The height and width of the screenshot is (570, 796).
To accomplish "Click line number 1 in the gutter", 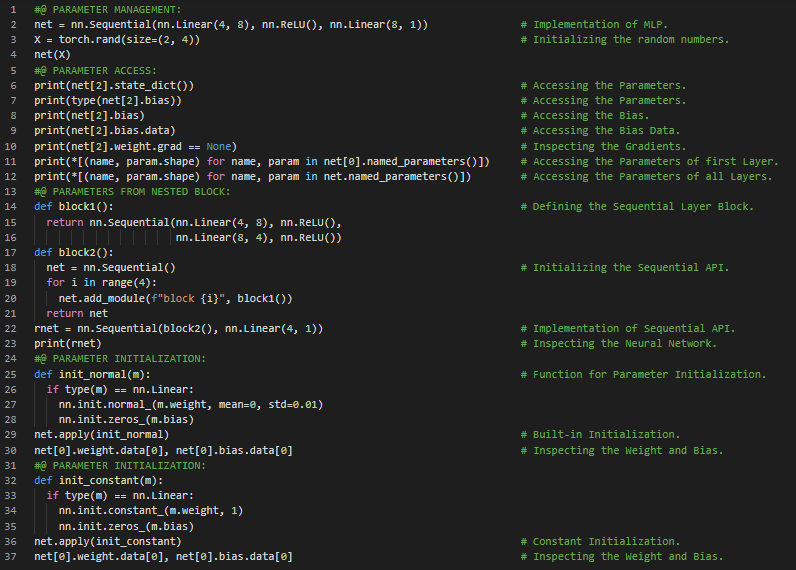I will pos(12,9).
